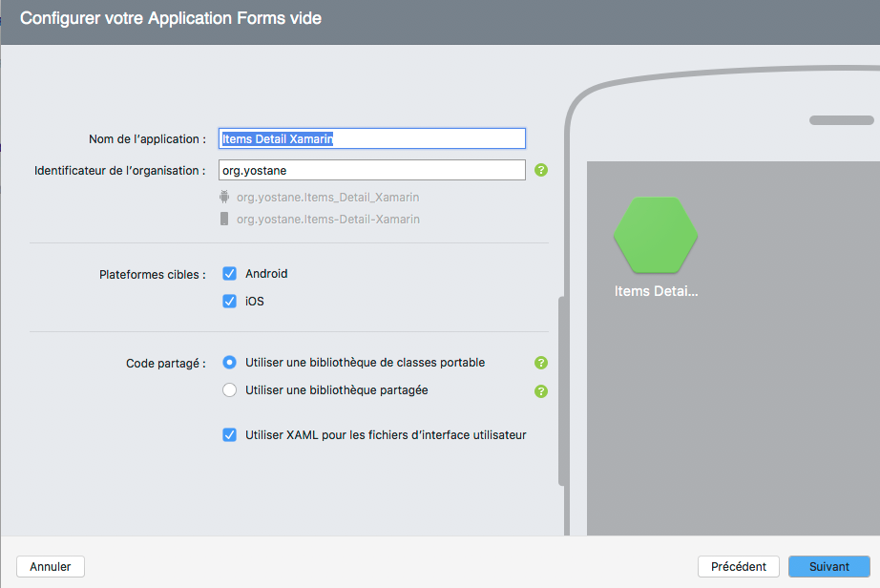The height and width of the screenshot is (588, 880).
Task: Toggle XAML for user interface files checkbox
Action: coord(229,435)
